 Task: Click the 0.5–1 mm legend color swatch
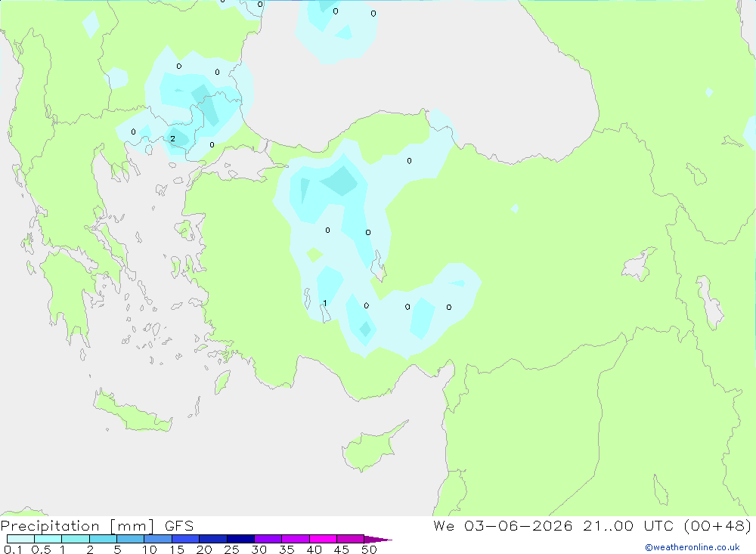48,539
